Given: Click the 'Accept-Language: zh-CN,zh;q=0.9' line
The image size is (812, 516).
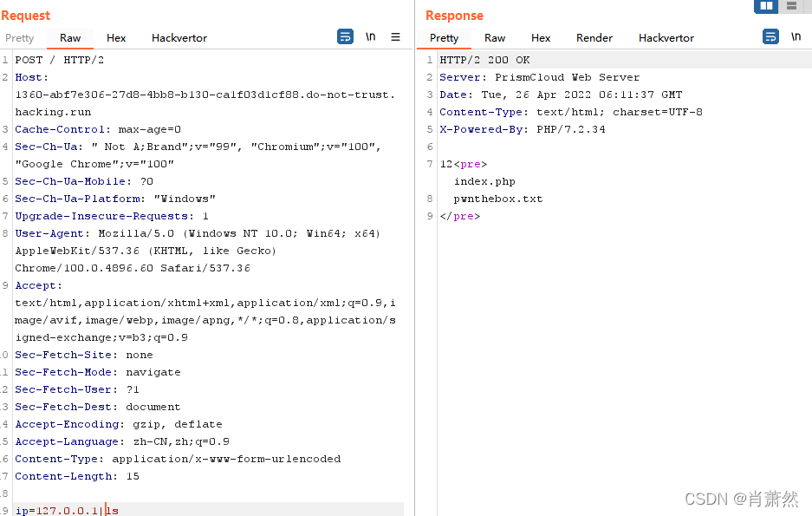Looking at the screenshot, I should click(x=122, y=441).
